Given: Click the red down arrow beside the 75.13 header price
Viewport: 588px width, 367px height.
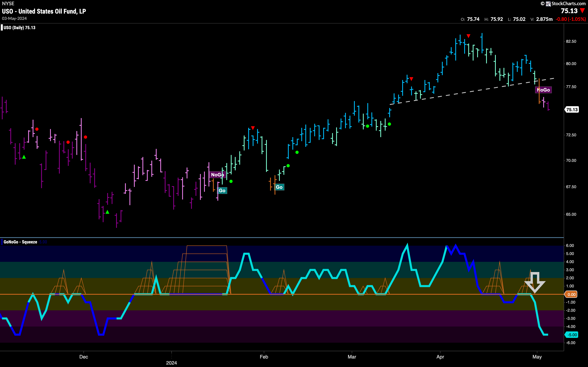Looking at the screenshot, I should (582, 11).
